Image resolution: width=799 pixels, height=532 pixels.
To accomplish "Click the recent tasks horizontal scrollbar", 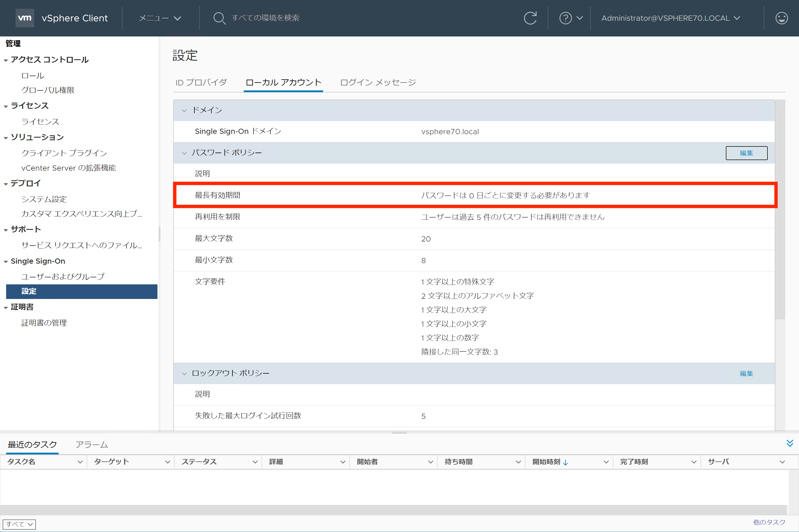I will pos(393,510).
